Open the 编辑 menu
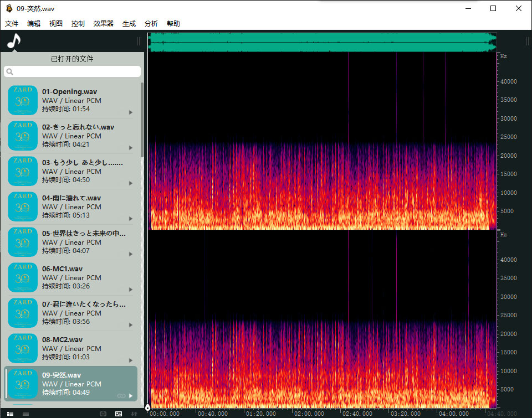Viewport: 532px width, 418px height. tap(34, 23)
